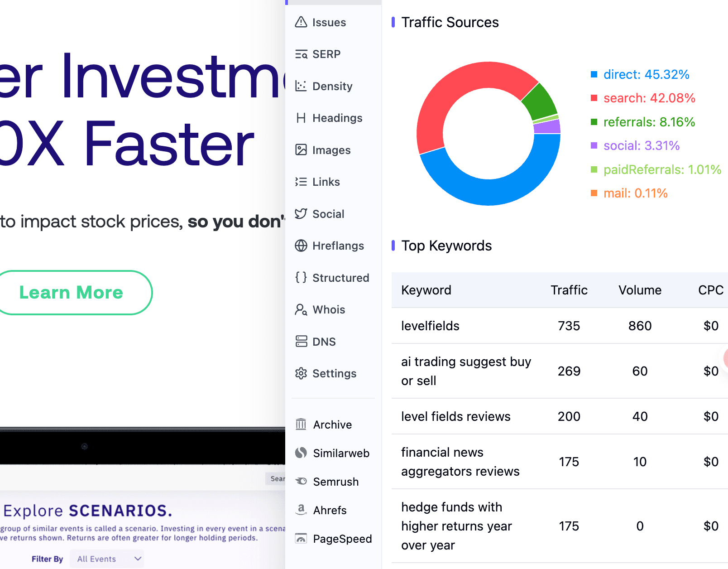This screenshot has height=569, width=728.
Task: Open the Whois person search icon
Action: [301, 309]
